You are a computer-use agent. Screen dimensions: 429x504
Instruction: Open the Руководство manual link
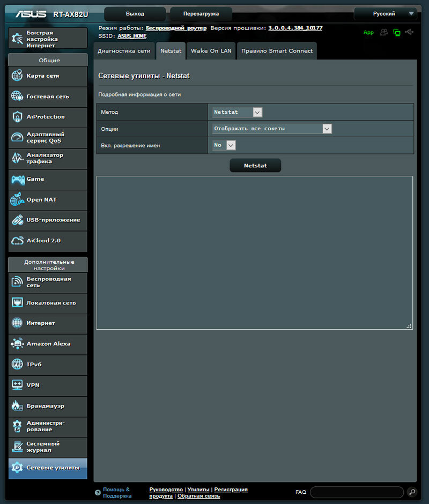(x=166, y=490)
